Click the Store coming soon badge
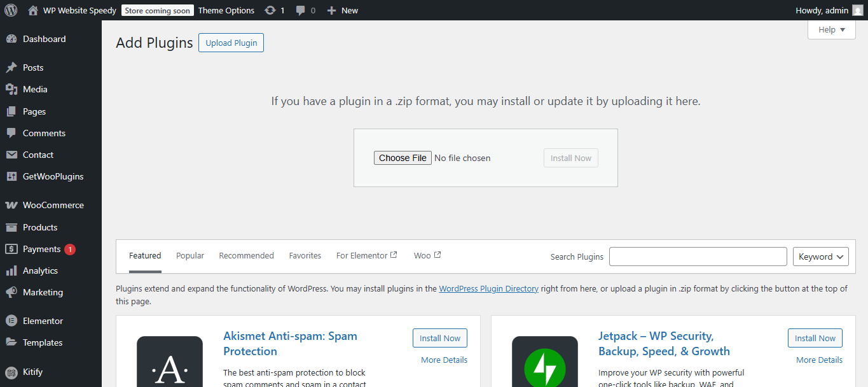This screenshot has height=387, width=868. [x=158, y=10]
